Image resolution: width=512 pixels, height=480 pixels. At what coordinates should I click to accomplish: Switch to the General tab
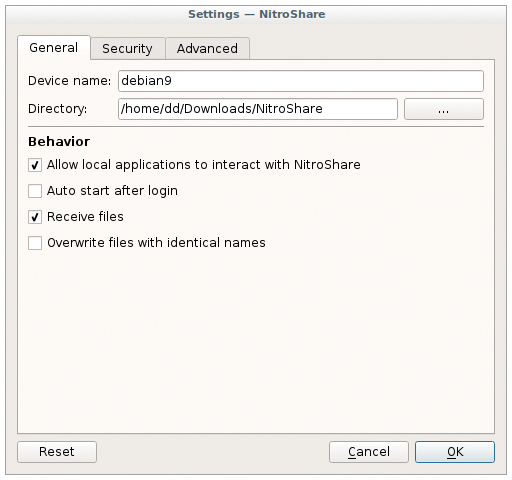point(54,48)
